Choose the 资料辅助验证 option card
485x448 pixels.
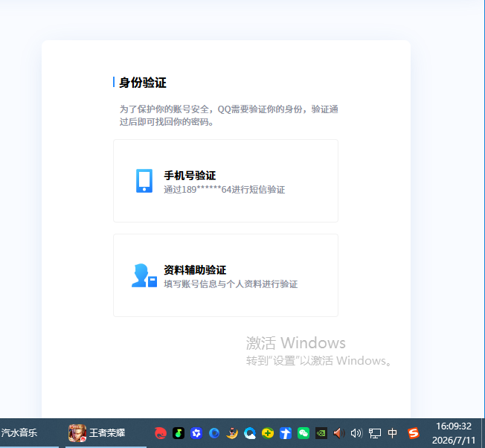click(225, 275)
